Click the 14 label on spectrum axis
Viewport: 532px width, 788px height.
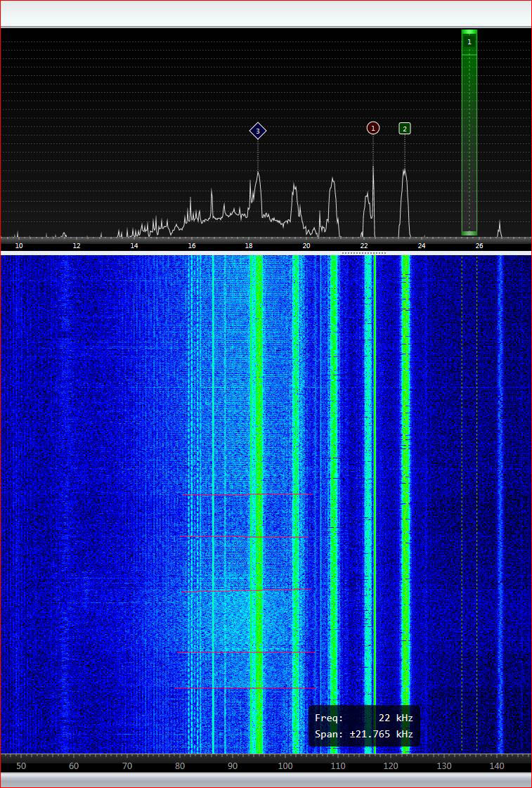(x=134, y=246)
